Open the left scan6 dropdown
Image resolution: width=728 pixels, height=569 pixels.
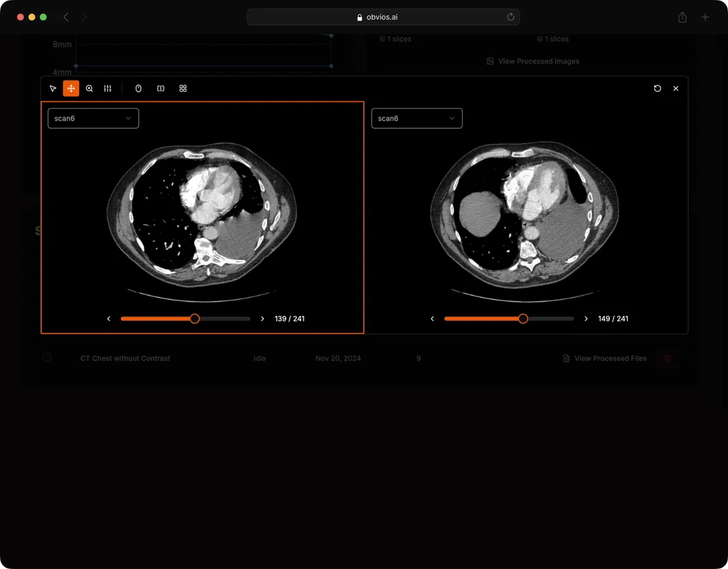(x=93, y=118)
